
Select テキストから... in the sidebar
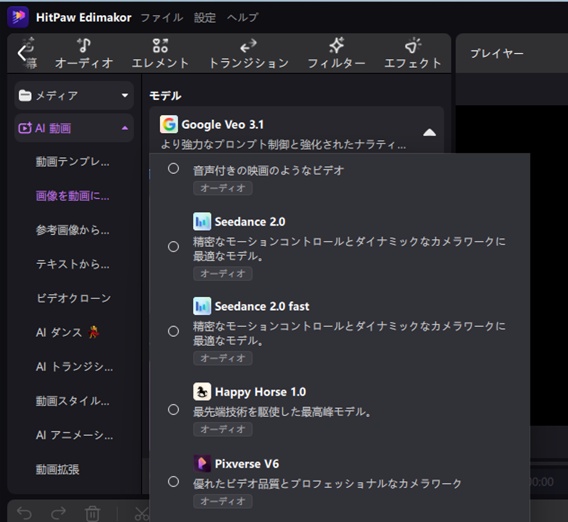coord(72,264)
